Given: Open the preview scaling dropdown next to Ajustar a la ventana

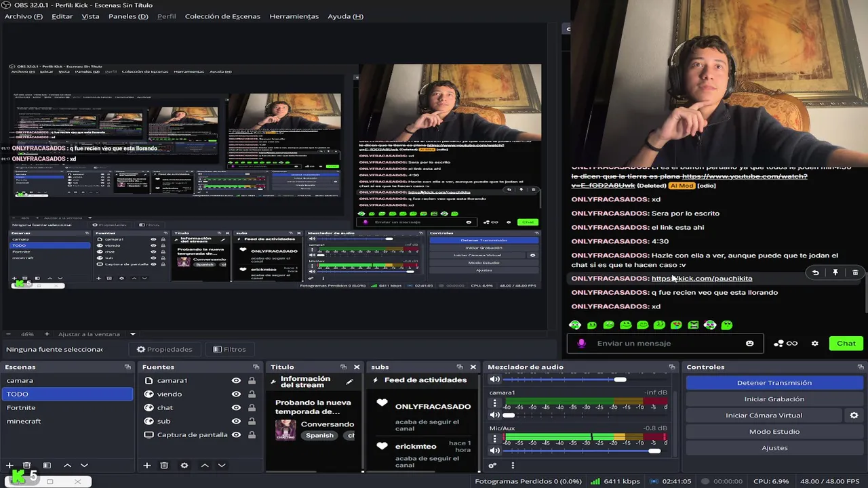Looking at the screenshot, I should tap(133, 334).
